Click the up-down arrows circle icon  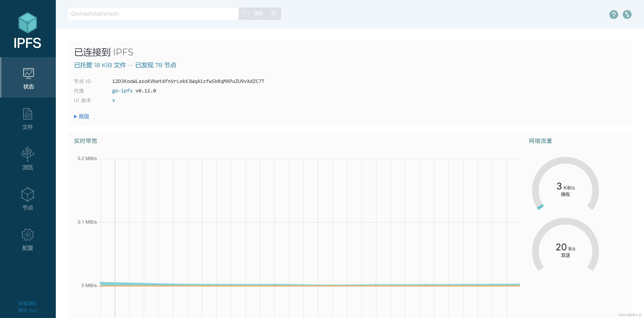(x=627, y=15)
